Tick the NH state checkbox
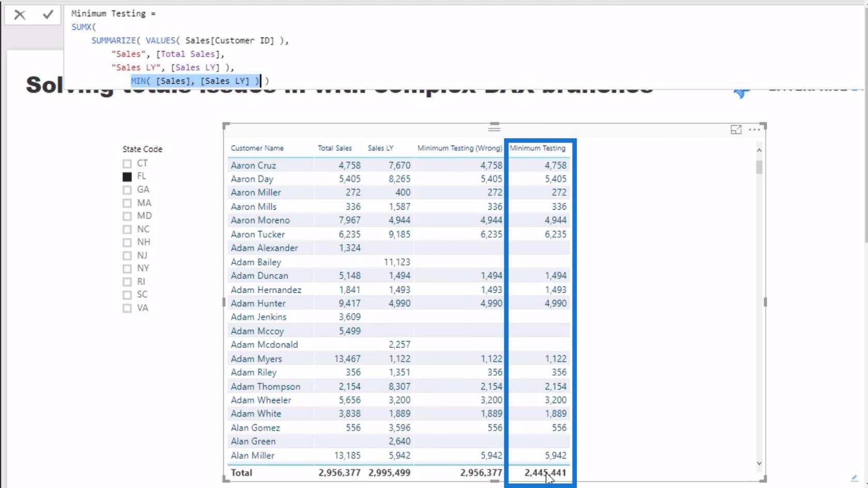 pyautogui.click(x=127, y=243)
